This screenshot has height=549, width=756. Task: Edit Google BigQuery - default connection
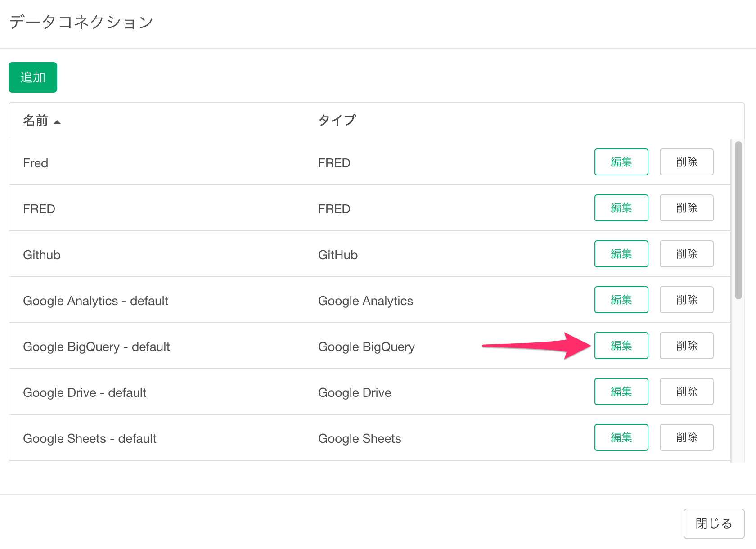[x=621, y=346]
